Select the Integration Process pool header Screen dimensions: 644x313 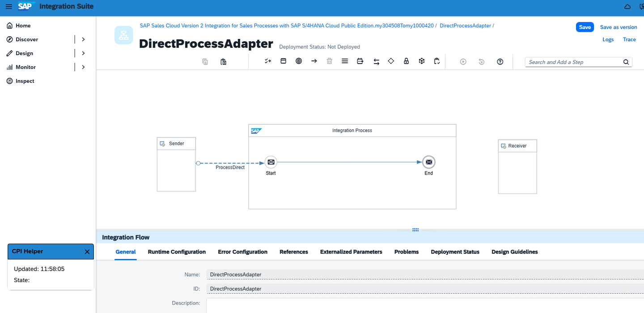coord(352,130)
